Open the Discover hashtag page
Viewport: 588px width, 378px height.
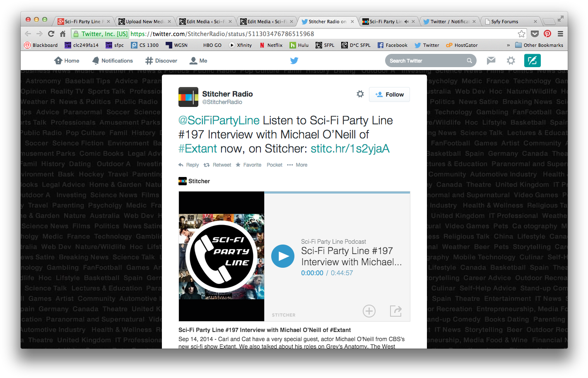[161, 61]
